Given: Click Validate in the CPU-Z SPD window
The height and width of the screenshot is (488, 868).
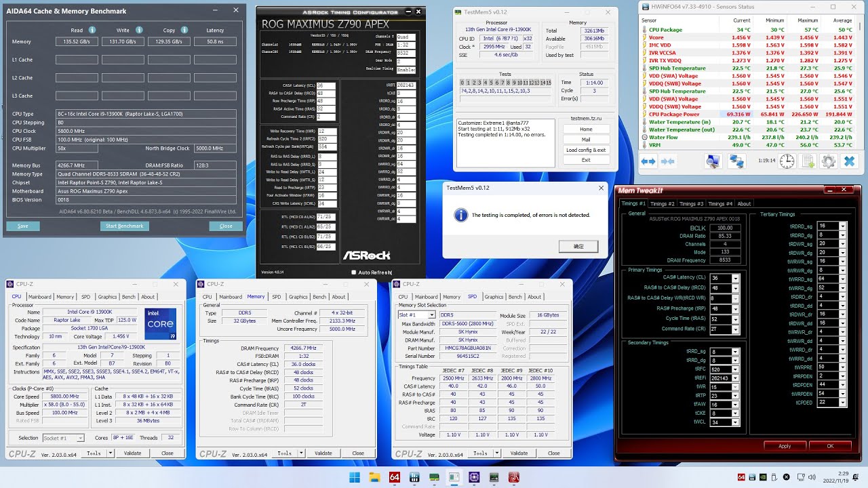Looking at the screenshot, I should pyautogui.click(x=519, y=453).
